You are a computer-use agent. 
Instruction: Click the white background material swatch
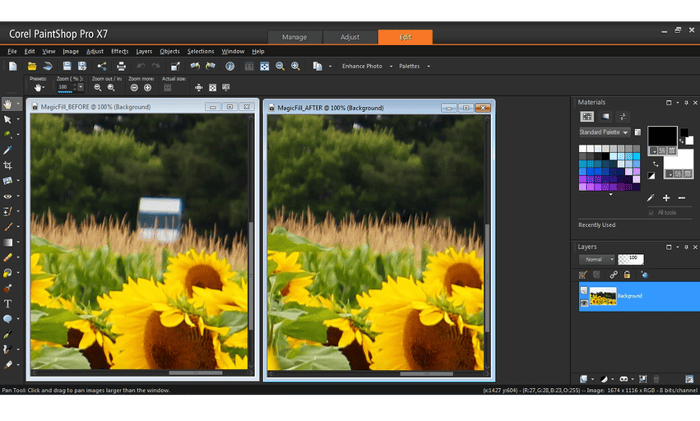pos(679,161)
